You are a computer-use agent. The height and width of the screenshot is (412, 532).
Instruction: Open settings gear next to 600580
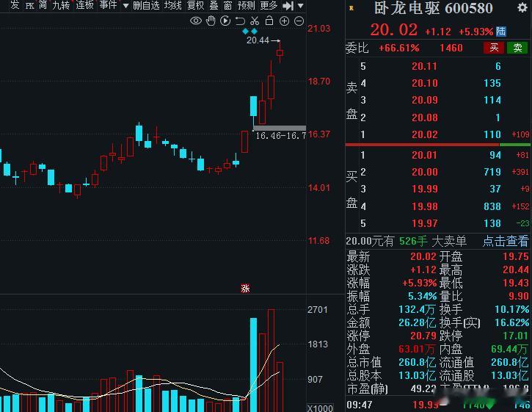522,7
